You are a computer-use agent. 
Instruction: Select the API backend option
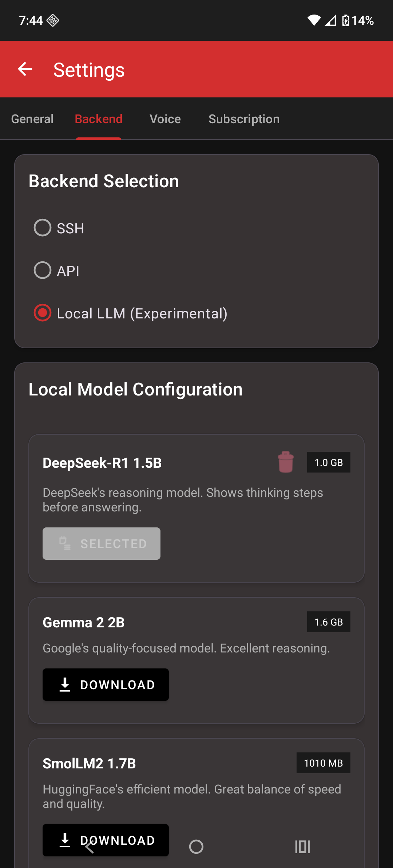43,270
